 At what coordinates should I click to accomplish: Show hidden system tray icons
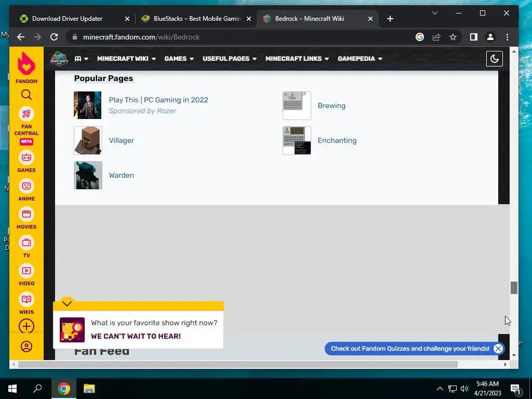pos(440,389)
